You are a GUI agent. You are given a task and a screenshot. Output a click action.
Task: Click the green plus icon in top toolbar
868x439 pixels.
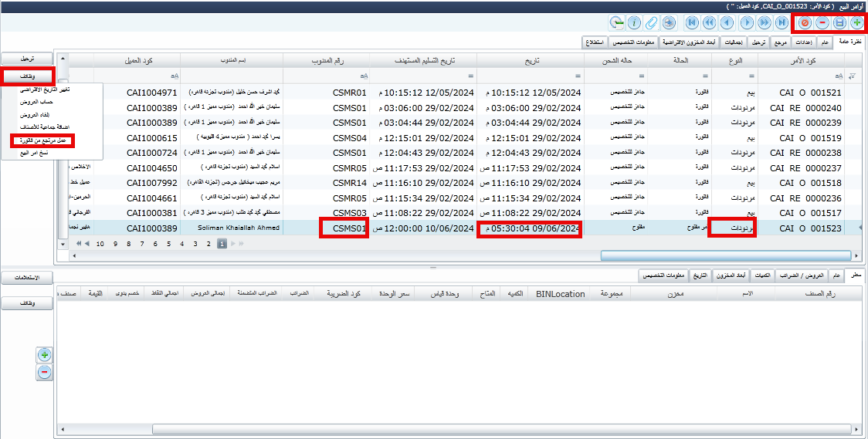pyautogui.click(x=856, y=23)
